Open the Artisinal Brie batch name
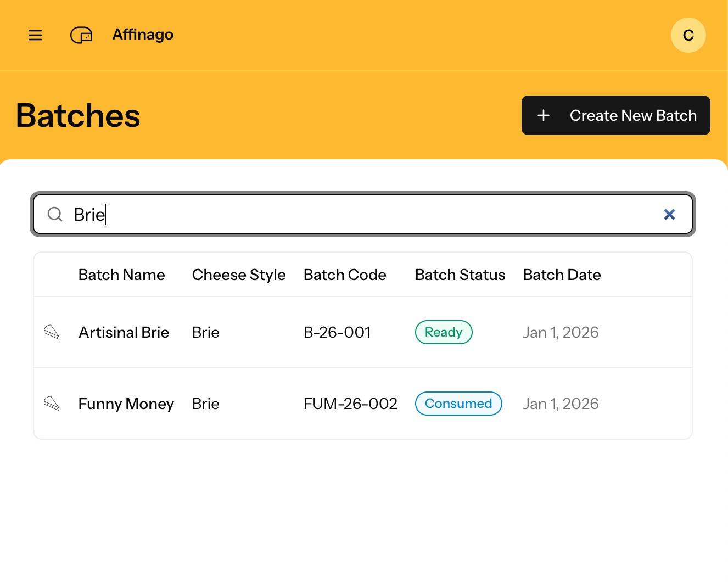Screen dimensions: 728x582 124,332
